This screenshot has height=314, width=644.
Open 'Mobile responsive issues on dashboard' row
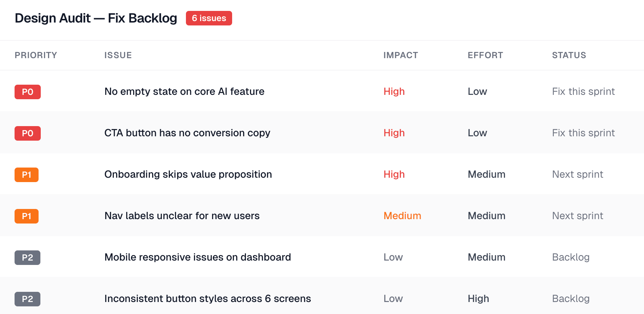pyautogui.click(x=198, y=257)
